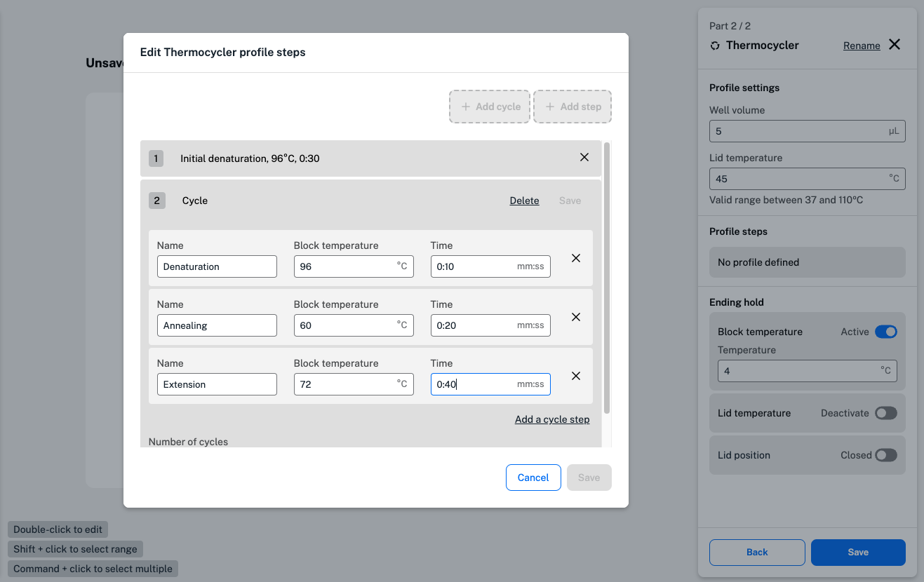This screenshot has height=582, width=924.
Task: Click the blue Save button in side panel
Action: click(858, 552)
